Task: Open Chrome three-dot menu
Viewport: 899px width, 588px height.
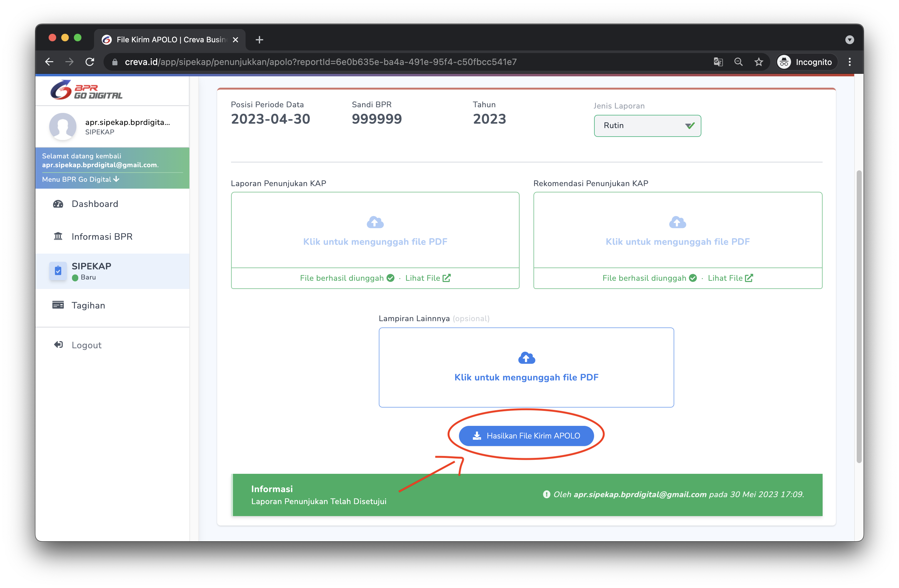Action: tap(849, 62)
